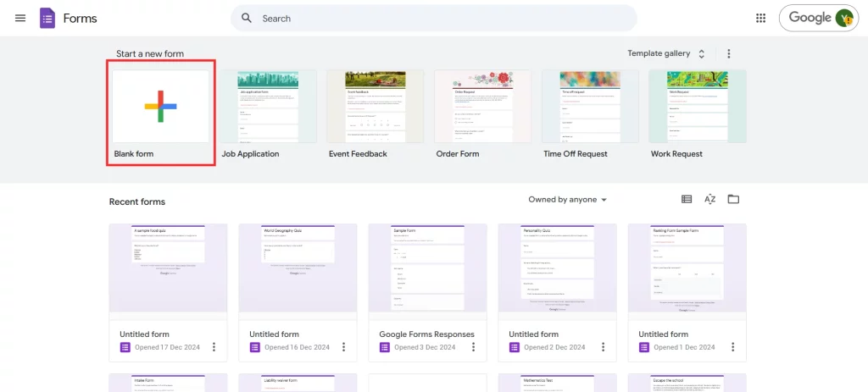868x392 pixels.
Task: Click form icon beside Opened 3 Dec 2024
Action: coord(384,347)
